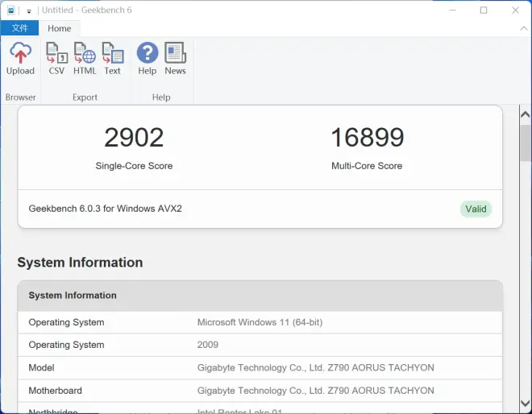Open the quick access toolbar dropdown arrow

pos(29,11)
